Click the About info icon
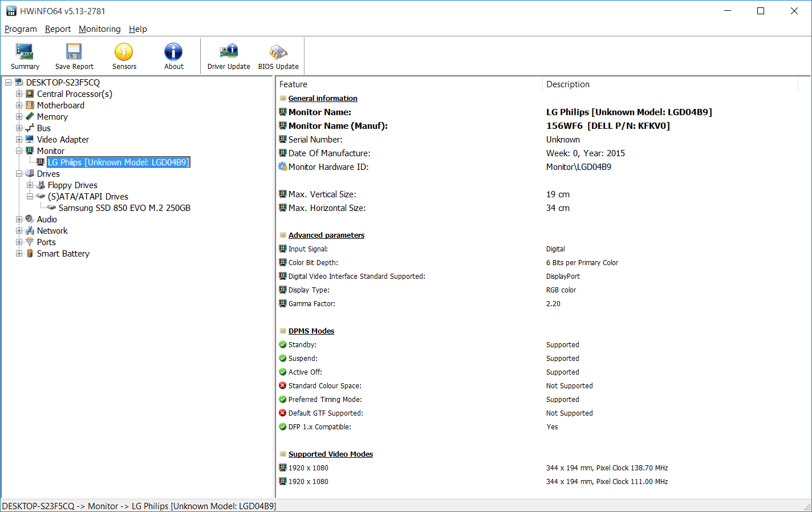The width and height of the screenshot is (812, 512). coord(173,52)
